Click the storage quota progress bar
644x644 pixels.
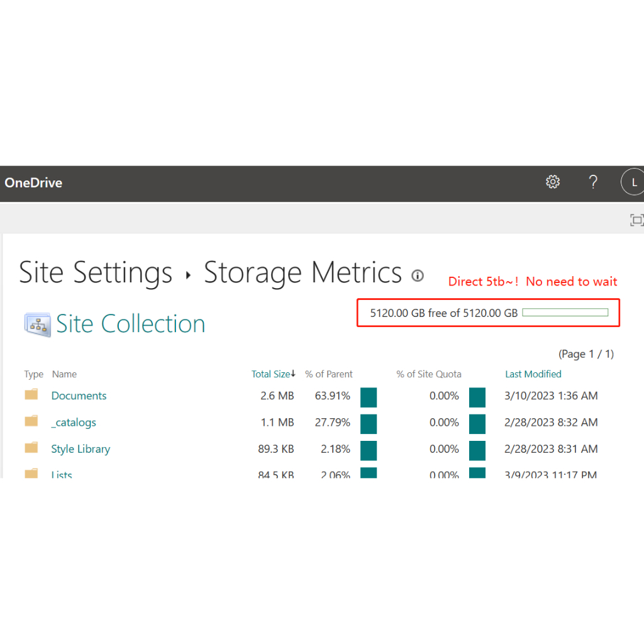coord(565,311)
